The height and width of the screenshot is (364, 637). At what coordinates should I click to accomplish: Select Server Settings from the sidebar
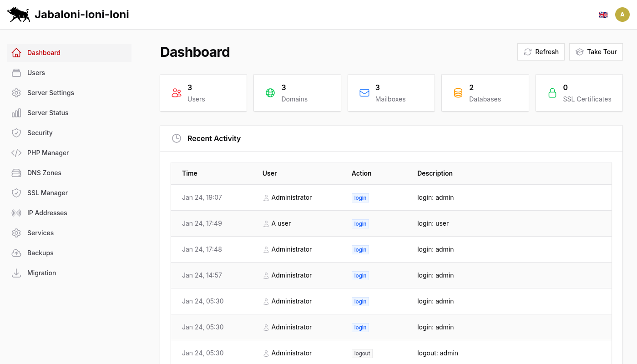coord(51,93)
